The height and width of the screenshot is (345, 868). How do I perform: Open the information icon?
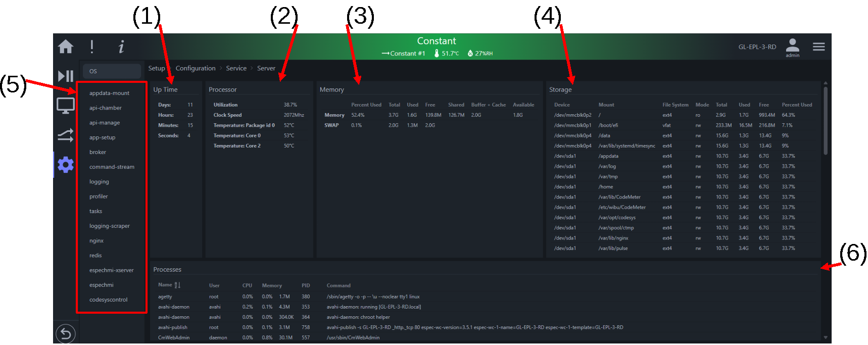121,46
